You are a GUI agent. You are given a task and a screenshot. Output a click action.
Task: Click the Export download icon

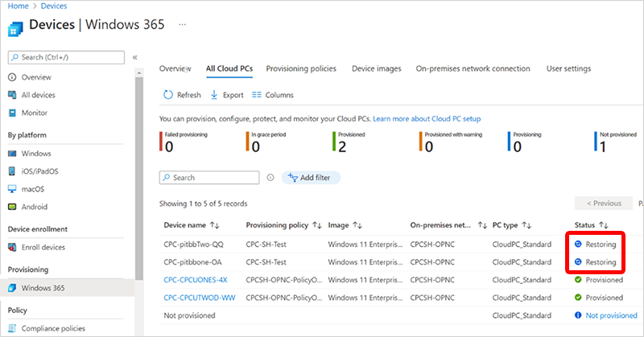click(214, 95)
